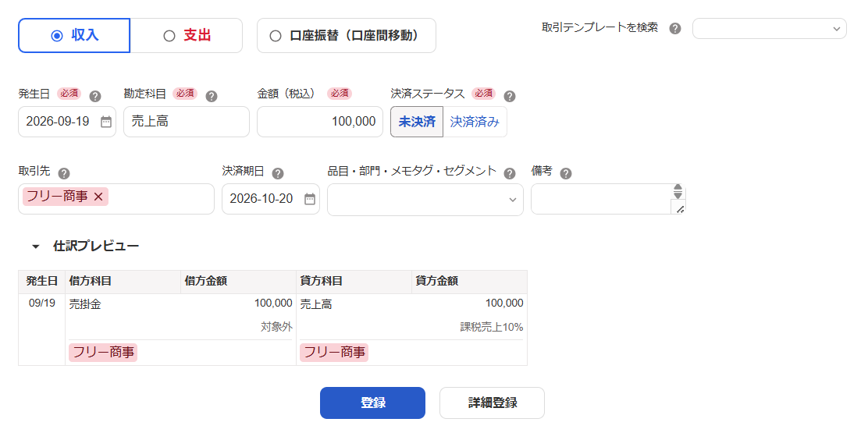
Task: Click the 勘定科目 field showing 売上高
Action: (x=186, y=122)
